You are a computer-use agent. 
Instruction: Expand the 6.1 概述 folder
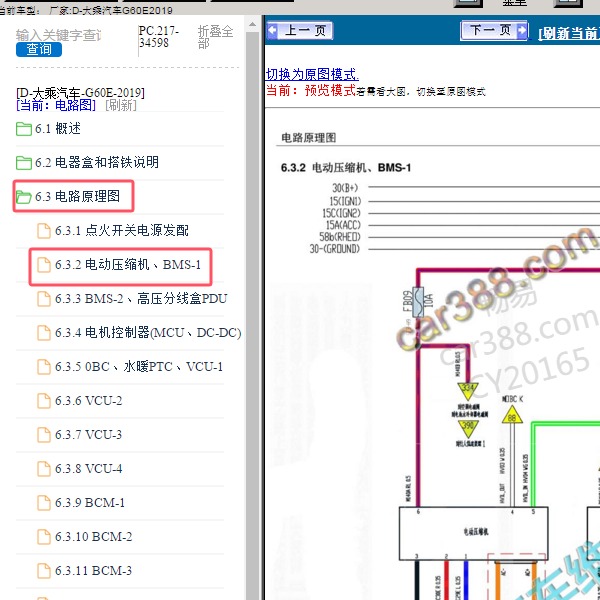(58, 129)
